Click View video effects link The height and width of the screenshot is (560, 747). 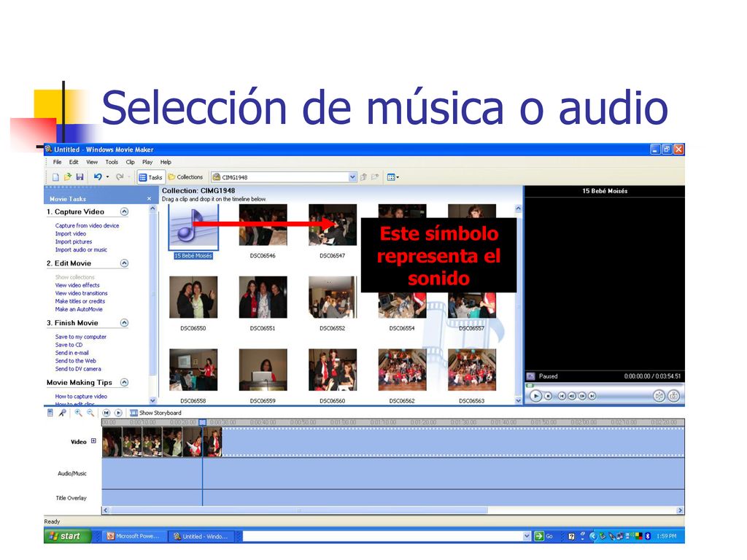(77, 285)
